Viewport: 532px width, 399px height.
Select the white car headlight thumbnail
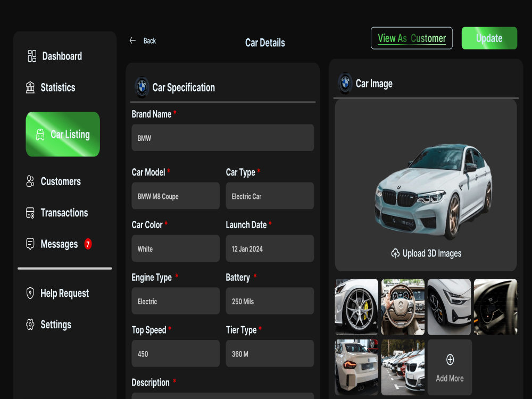449,307
